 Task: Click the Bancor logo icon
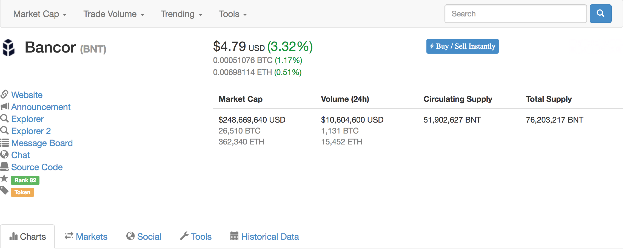[x=8, y=48]
